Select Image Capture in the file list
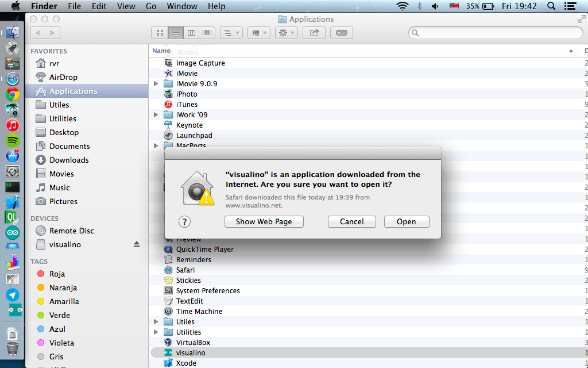The image size is (588, 368). [x=368, y=63]
